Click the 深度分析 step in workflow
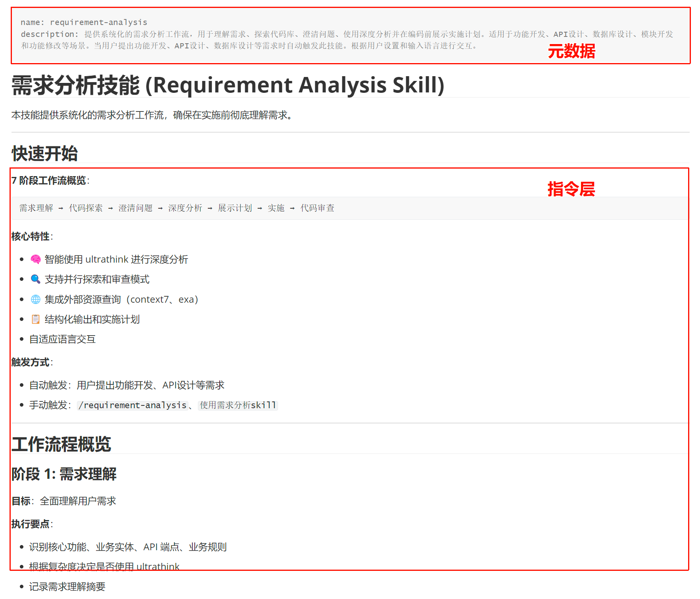 click(x=185, y=208)
